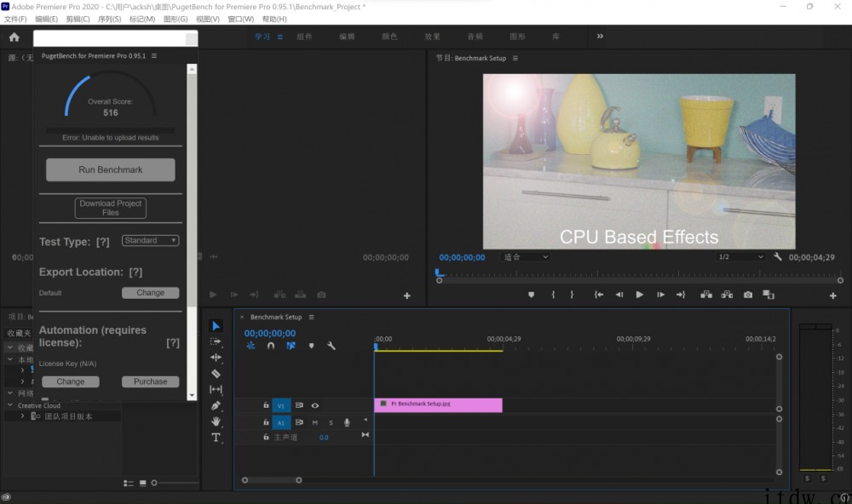The image size is (852, 504).
Task: Select the Track Select Forward tool
Action: click(x=216, y=341)
